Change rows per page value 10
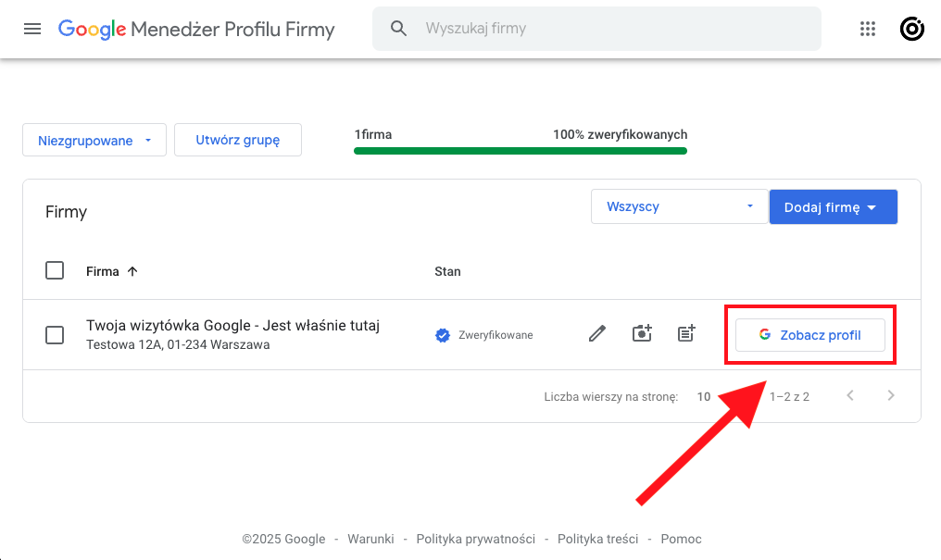941x560 pixels. point(704,397)
